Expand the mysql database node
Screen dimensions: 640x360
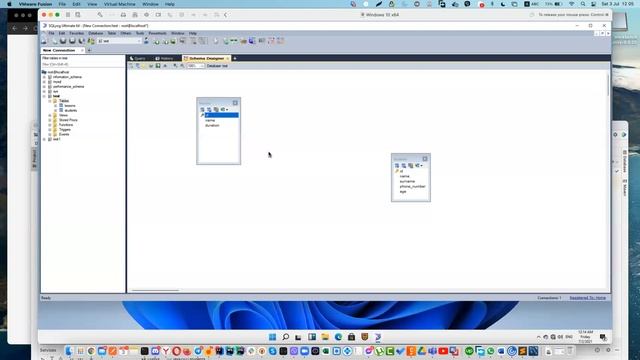click(x=44, y=82)
